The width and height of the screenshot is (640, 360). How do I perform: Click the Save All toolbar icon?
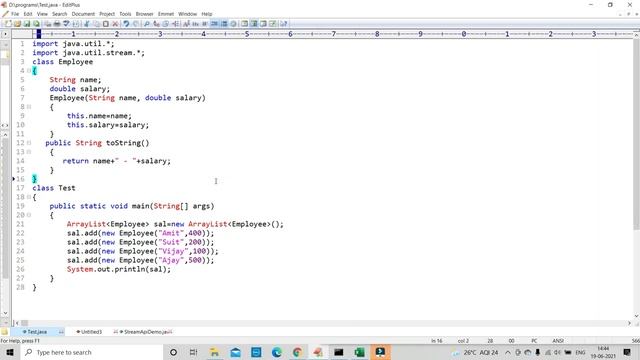tap(36, 24)
